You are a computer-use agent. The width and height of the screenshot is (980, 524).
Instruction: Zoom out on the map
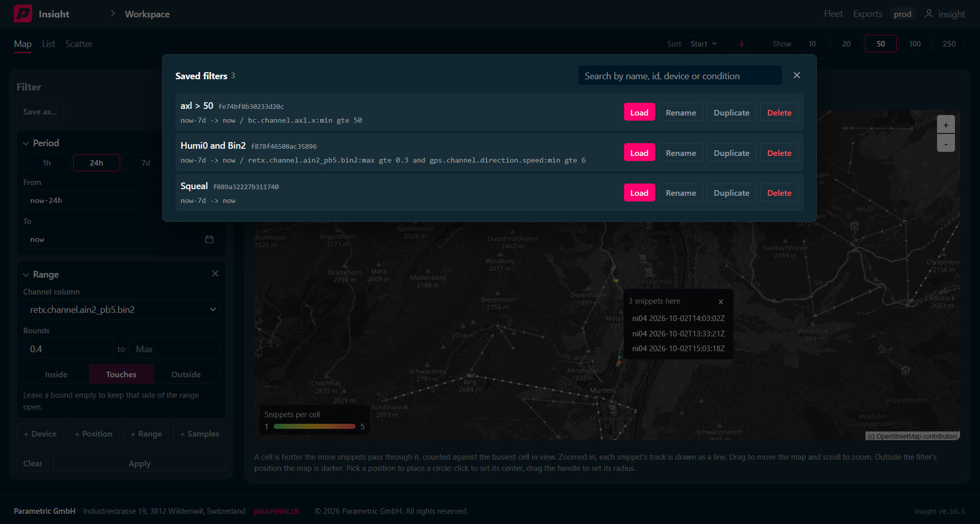click(946, 143)
